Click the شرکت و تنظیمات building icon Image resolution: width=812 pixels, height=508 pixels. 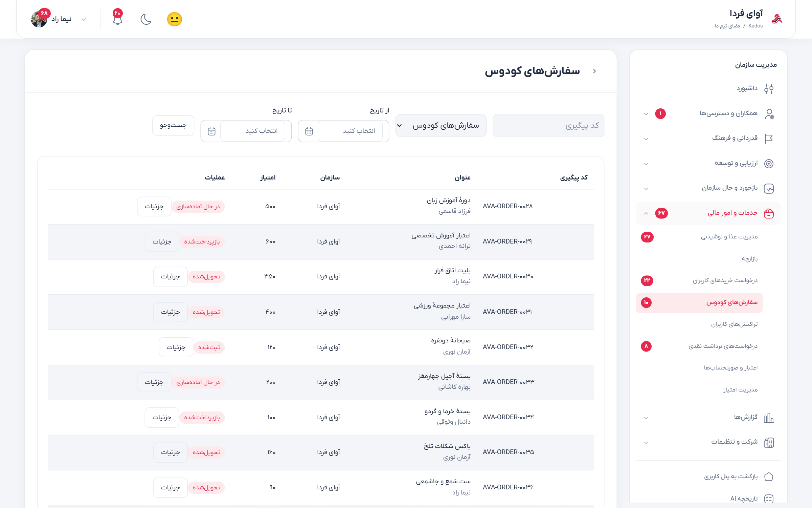pos(769,442)
